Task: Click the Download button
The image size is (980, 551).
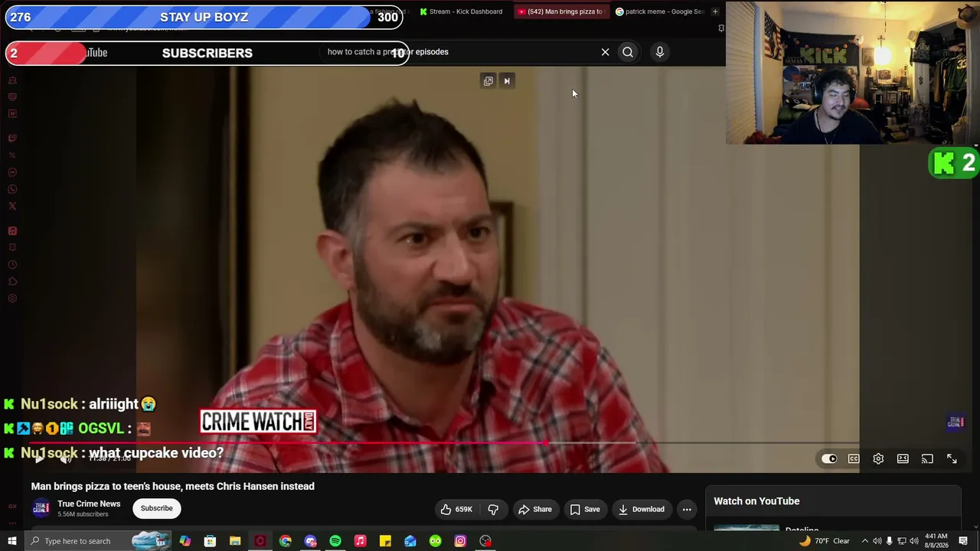Action: pos(642,509)
